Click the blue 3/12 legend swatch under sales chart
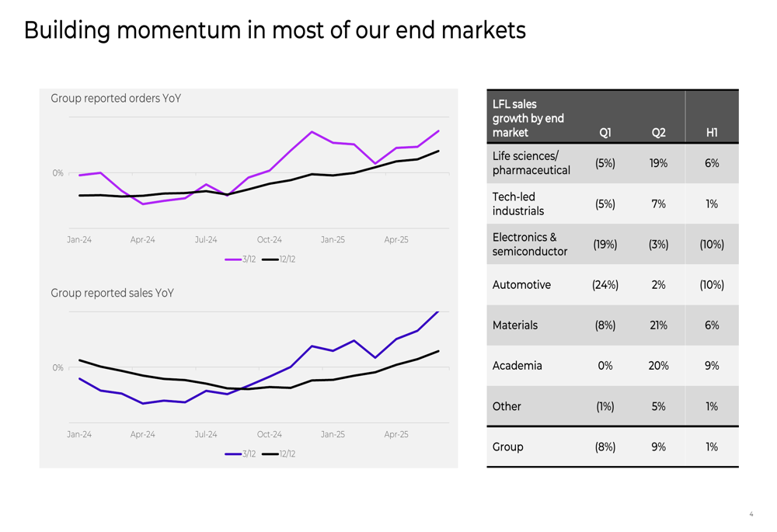The width and height of the screenshot is (777, 532). [233, 454]
